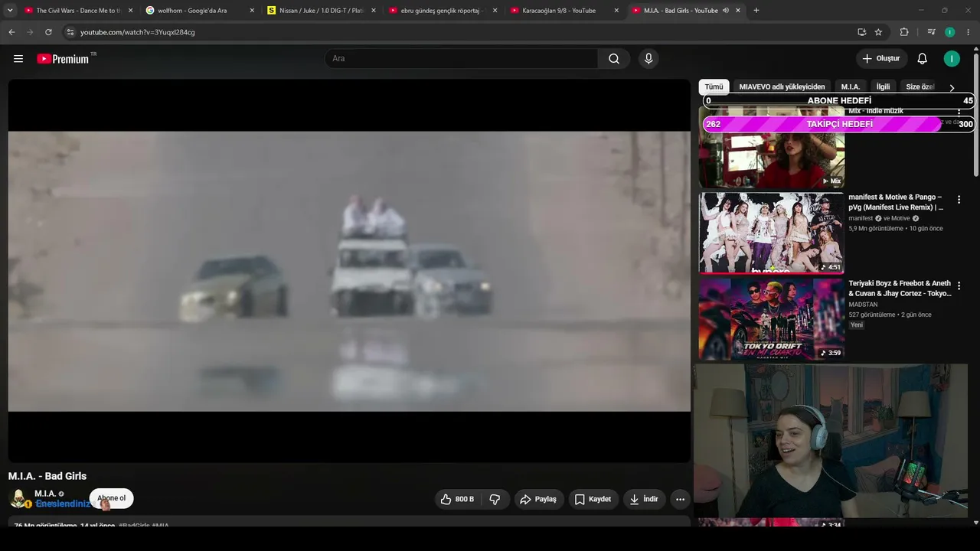Viewport: 980px width, 551px height.
Task: Open the YouTube guide hamburger menu
Action: coord(18,59)
